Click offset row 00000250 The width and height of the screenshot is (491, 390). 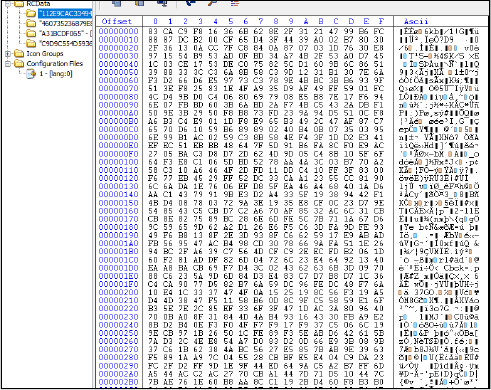[118, 333]
